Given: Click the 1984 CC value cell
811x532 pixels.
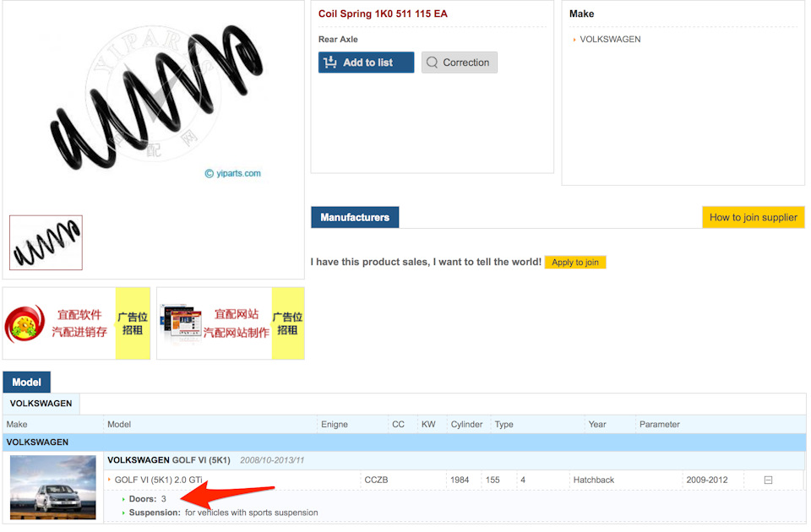Looking at the screenshot, I should pyautogui.click(x=460, y=480).
